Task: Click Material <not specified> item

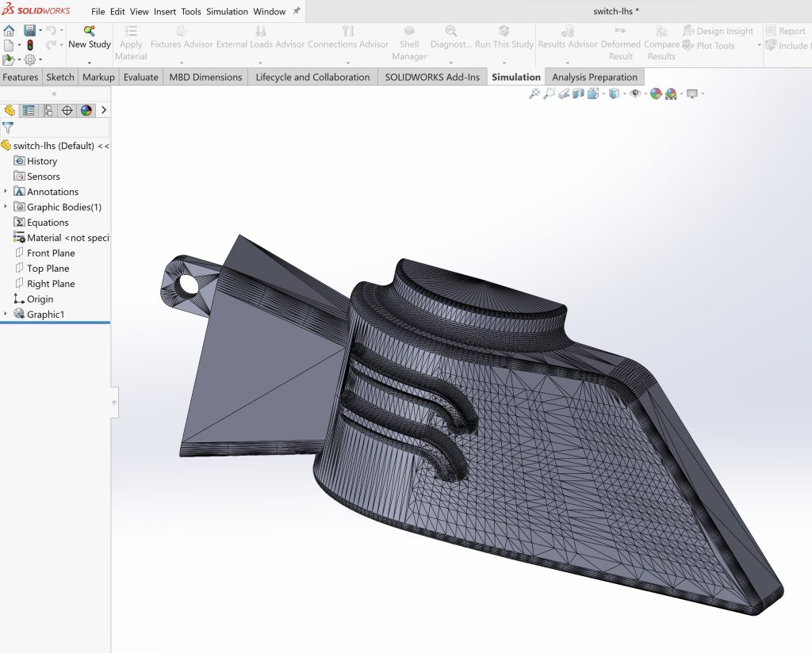Action: click(x=67, y=238)
